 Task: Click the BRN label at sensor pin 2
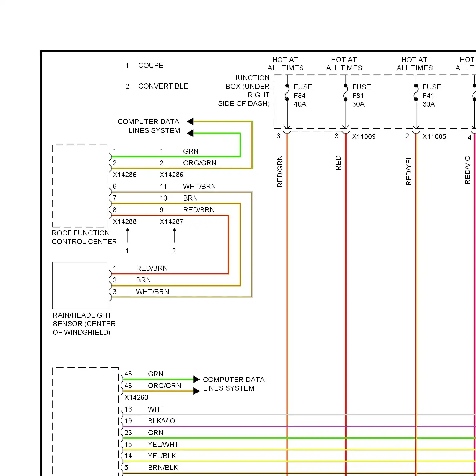(143, 280)
